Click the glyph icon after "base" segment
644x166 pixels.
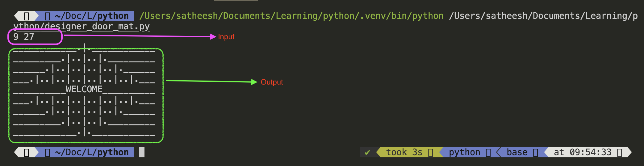click(536, 152)
